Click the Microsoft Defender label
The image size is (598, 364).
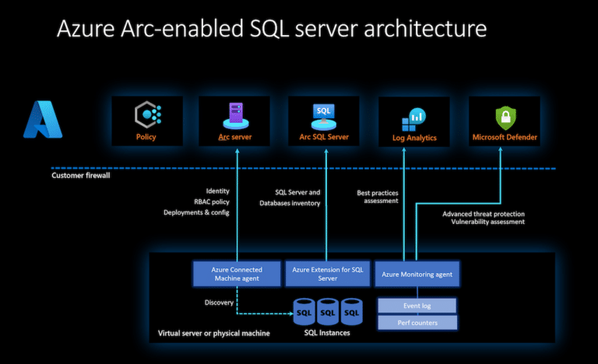[x=505, y=137]
